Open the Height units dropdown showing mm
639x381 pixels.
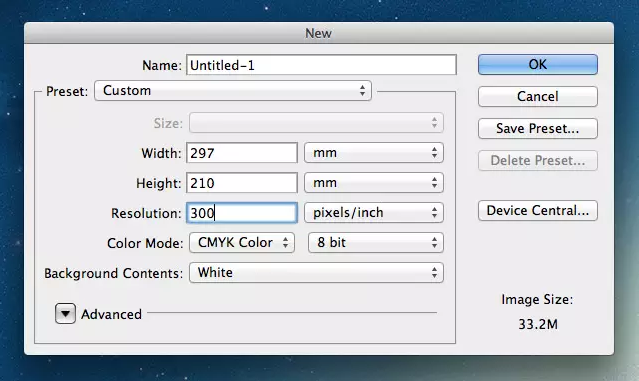pyautogui.click(x=374, y=183)
